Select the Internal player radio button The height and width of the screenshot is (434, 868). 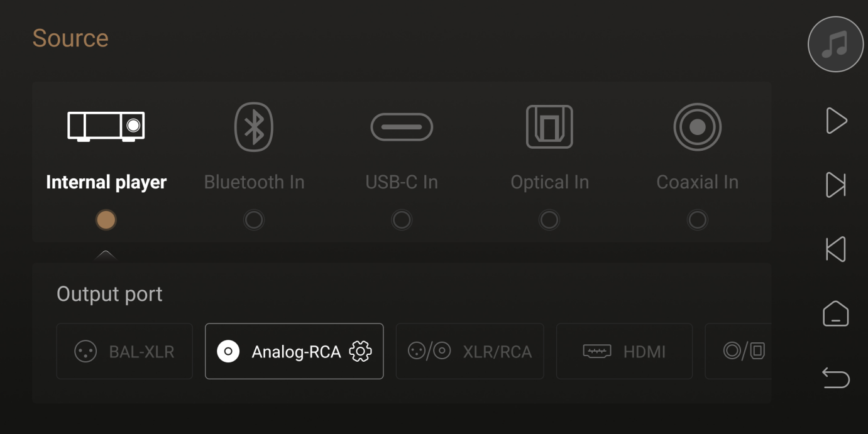pyautogui.click(x=106, y=220)
